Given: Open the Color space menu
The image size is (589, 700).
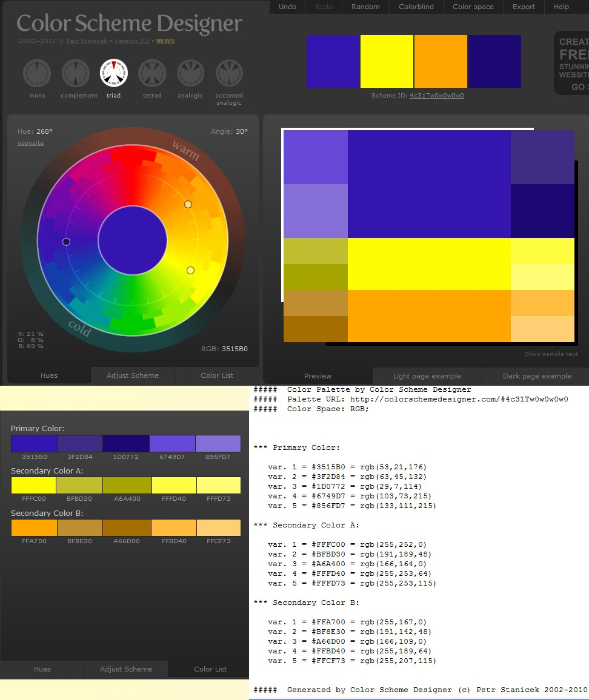Looking at the screenshot, I should (473, 7).
